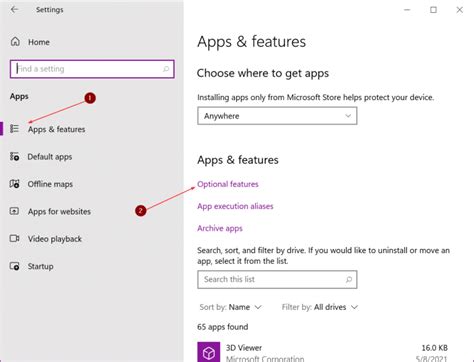Open the Archive apps link
This screenshot has width=474, height=362.
pyautogui.click(x=220, y=228)
